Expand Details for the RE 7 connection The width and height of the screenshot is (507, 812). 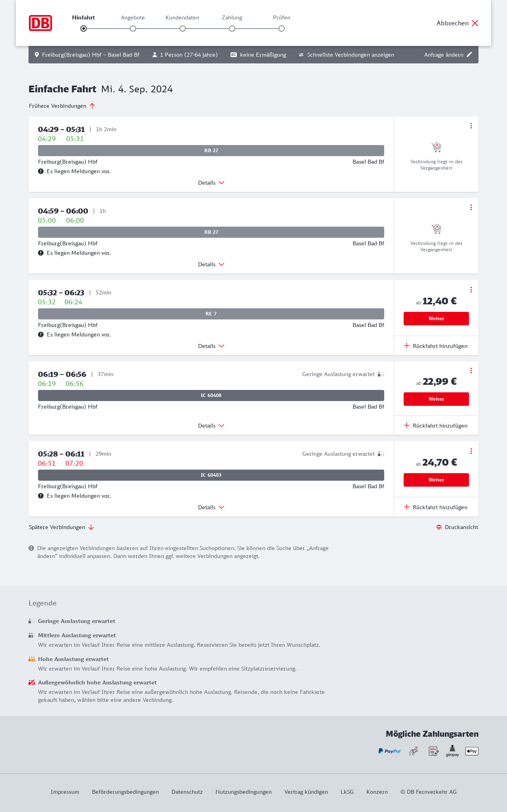[x=211, y=346]
